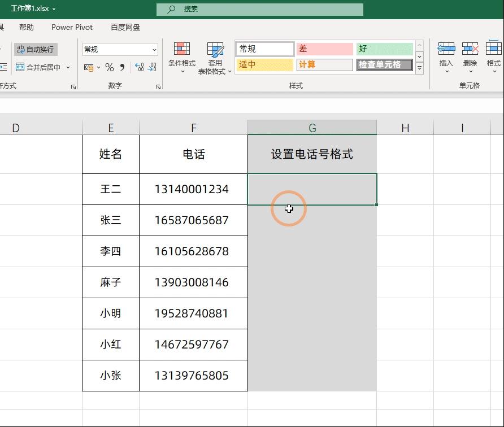Image resolution: width=504 pixels, height=427 pixels.
Task: Open the Number group dialog launcher
Action: pos(158,86)
